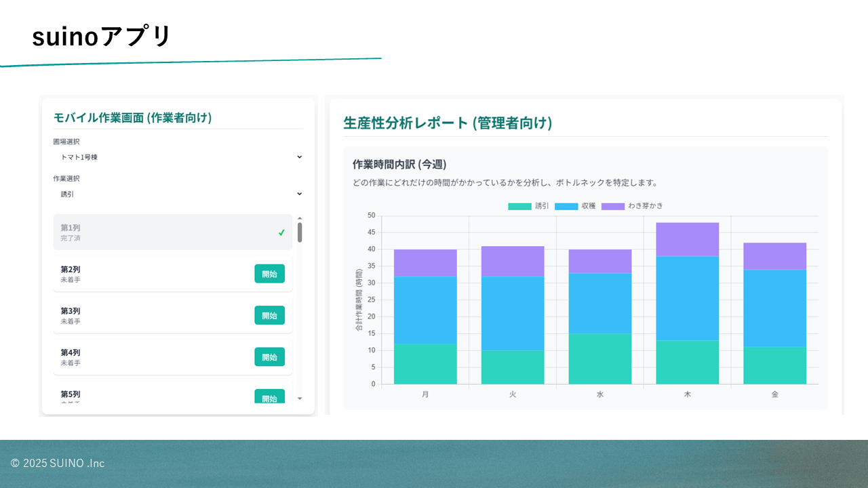
Task: Click the row list scrollbar thumb
Action: point(300,232)
